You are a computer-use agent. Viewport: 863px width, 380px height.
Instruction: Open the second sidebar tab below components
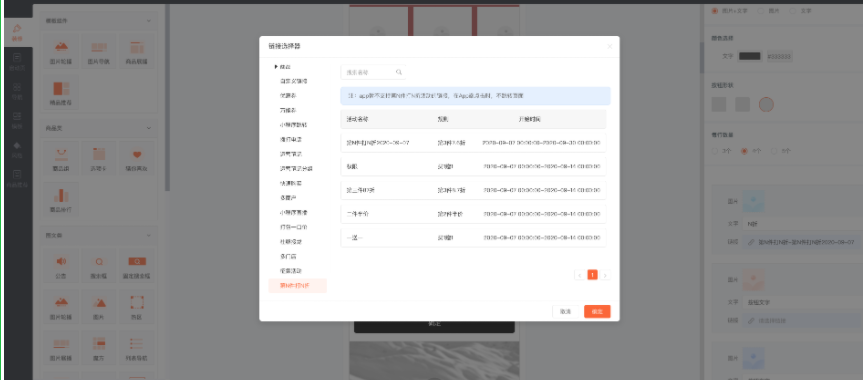(18, 61)
